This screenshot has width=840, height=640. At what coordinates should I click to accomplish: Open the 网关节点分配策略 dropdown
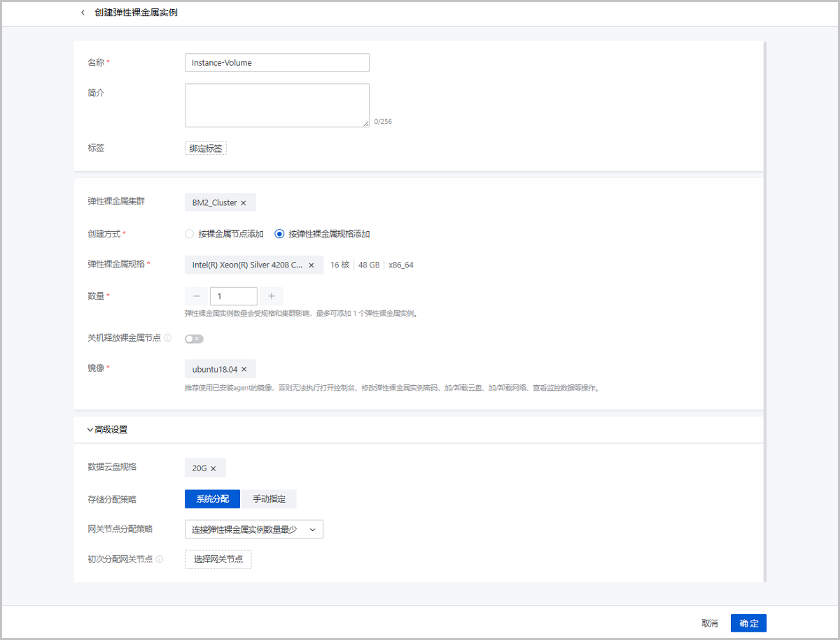(x=253, y=529)
